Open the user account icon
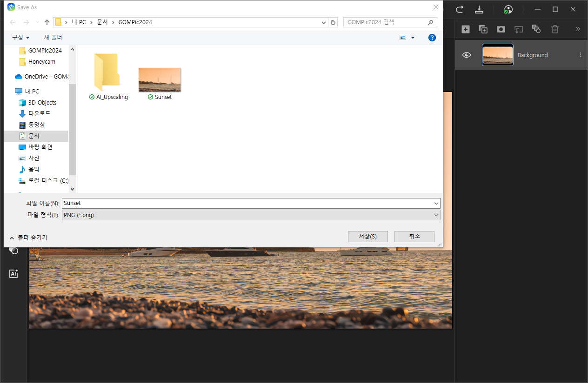This screenshot has height=383, width=588. point(508,10)
